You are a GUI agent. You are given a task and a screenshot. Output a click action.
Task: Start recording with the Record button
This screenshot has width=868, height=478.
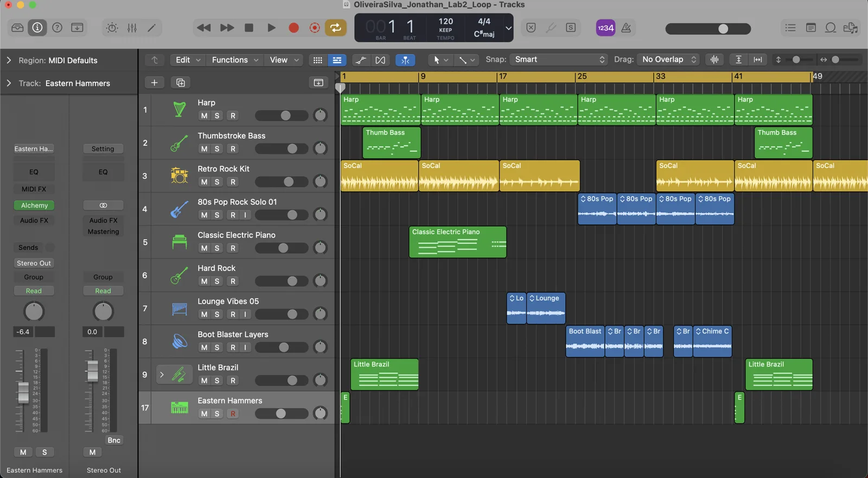[x=293, y=28]
